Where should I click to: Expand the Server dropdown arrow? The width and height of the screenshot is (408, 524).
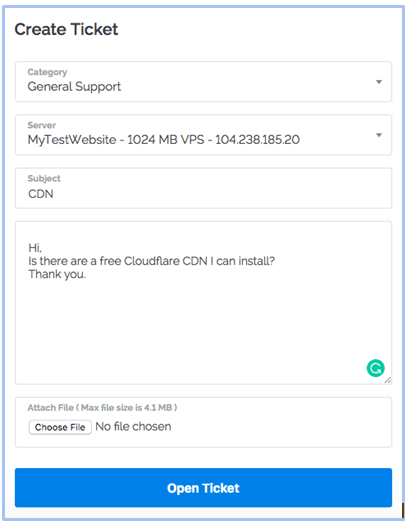[x=379, y=135]
